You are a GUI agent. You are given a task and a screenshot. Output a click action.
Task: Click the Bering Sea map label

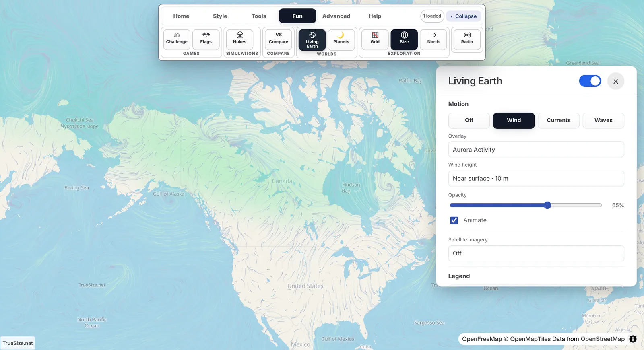(76, 188)
